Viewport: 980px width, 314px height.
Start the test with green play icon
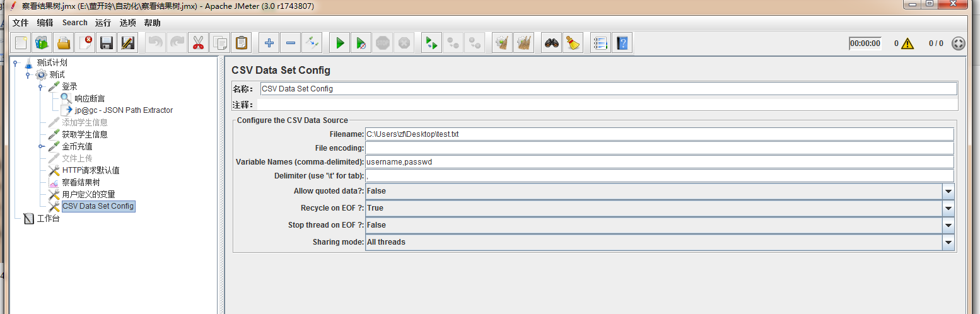340,43
